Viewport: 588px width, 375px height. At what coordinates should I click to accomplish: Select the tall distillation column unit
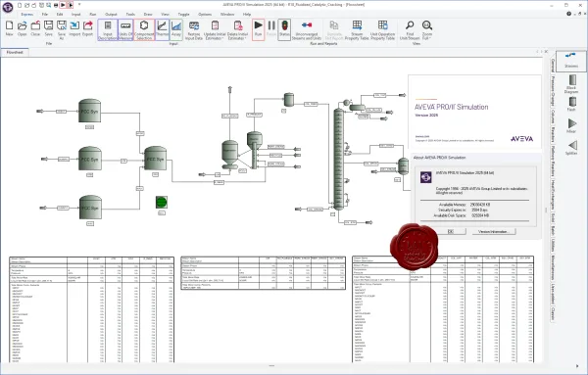pos(339,159)
